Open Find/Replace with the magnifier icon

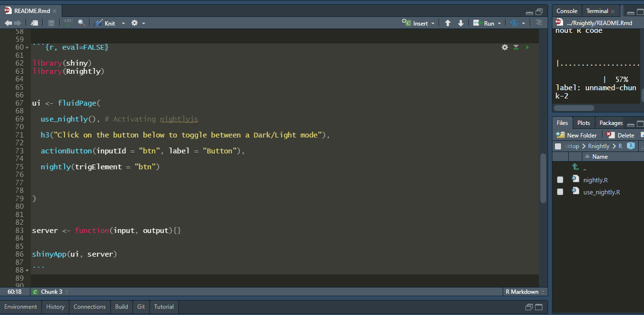pos(81,23)
